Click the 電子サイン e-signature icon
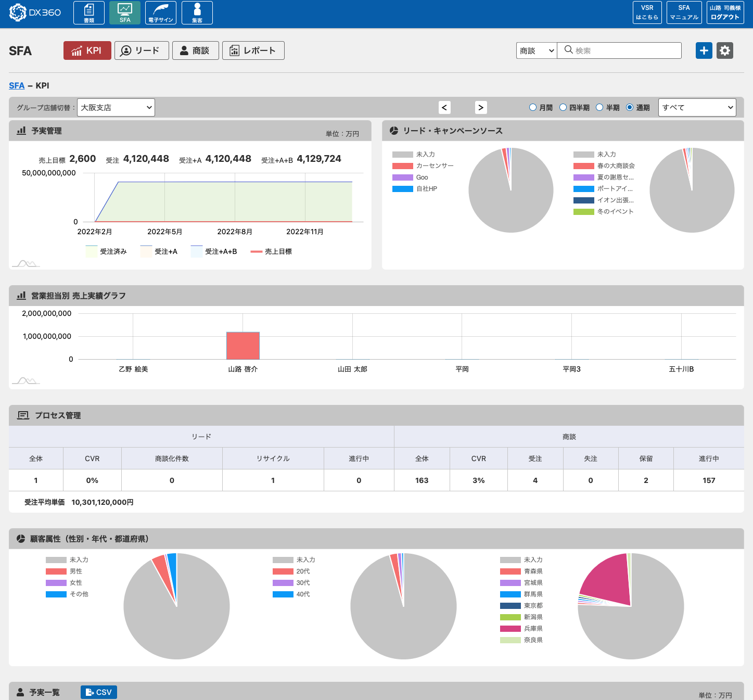Viewport: 753px width, 700px height. click(x=160, y=13)
